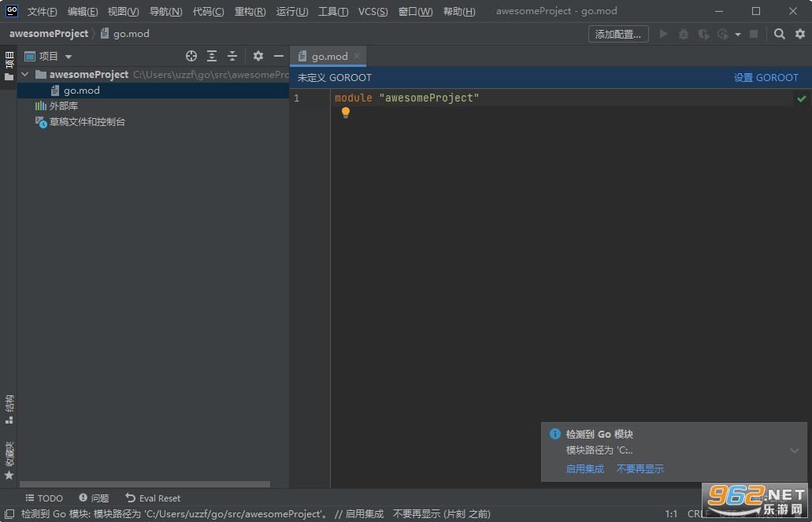This screenshot has width=812, height=522.
Task: Click the Run with Coverage icon
Action: click(703, 34)
